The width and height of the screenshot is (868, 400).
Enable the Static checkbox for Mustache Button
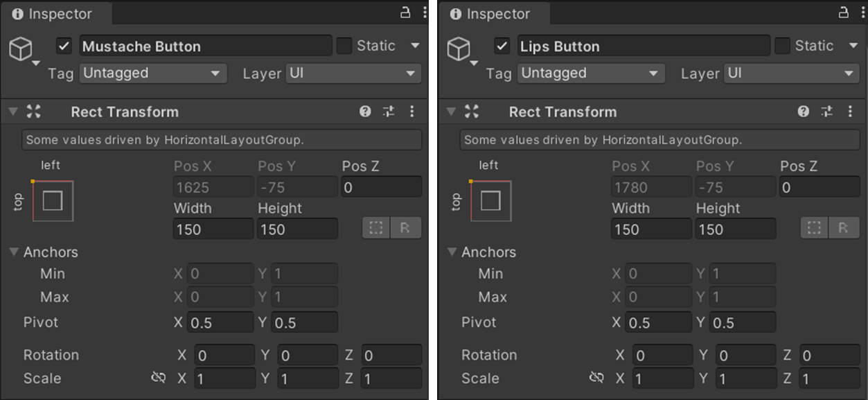click(x=344, y=46)
